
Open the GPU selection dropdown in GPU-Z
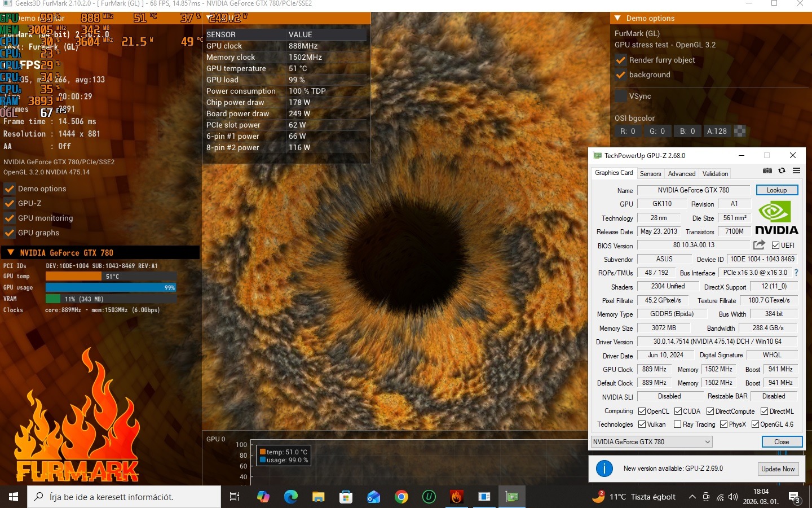[652, 442]
